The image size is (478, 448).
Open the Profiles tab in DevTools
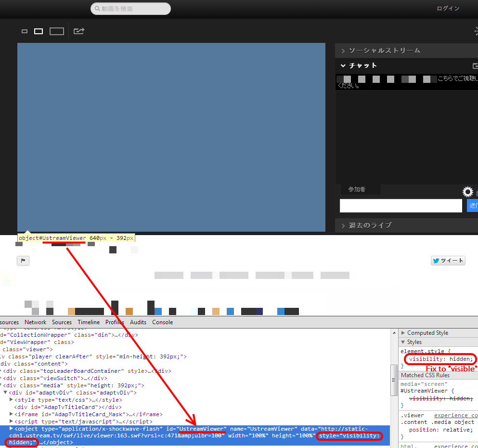(115, 322)
